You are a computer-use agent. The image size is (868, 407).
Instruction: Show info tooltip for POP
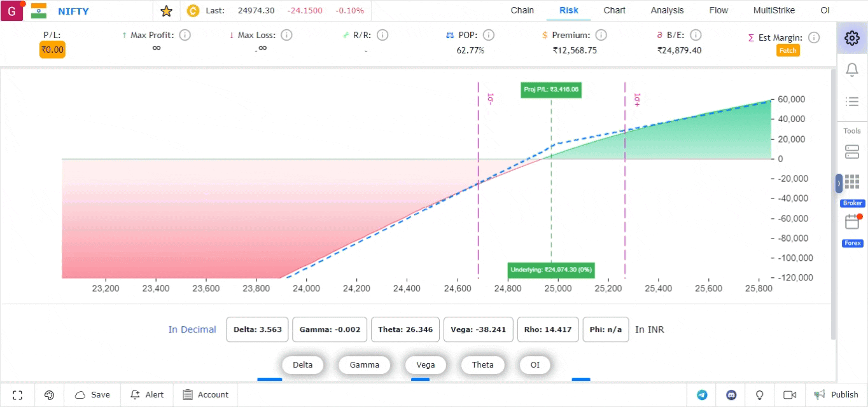(x=489, y=36)
